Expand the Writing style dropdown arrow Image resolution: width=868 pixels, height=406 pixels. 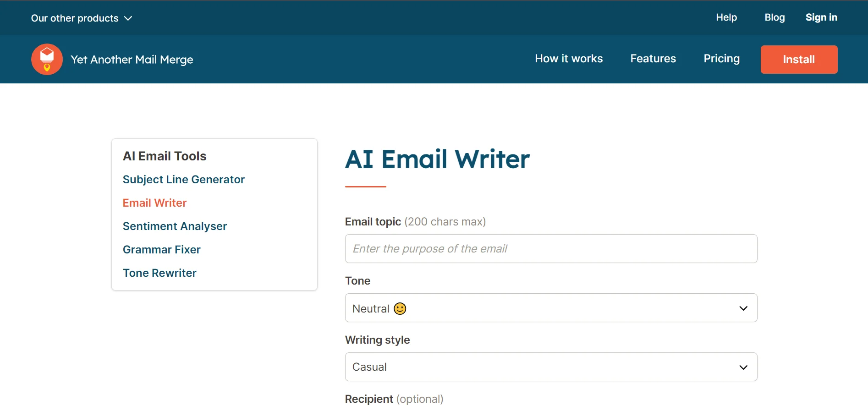(743, 368)
